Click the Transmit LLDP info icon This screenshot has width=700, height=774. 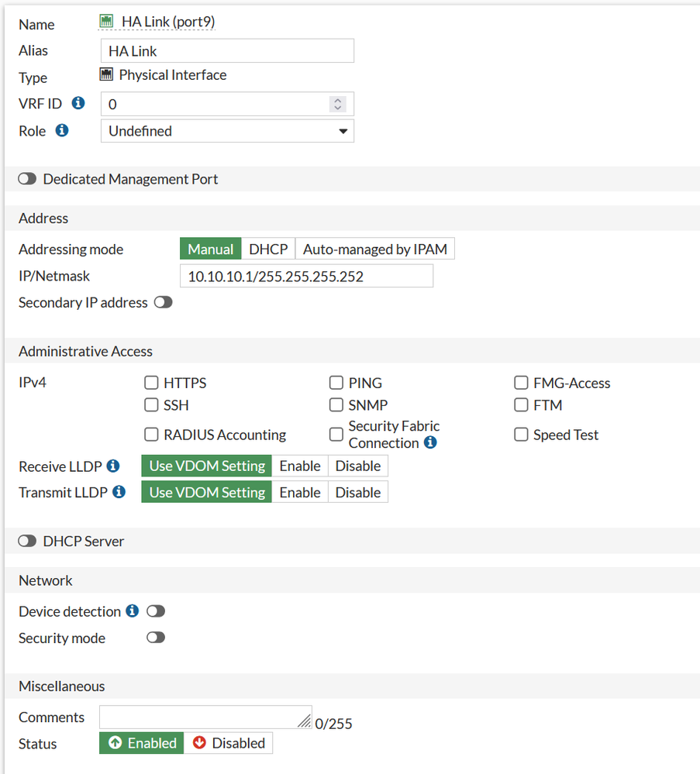119,492
